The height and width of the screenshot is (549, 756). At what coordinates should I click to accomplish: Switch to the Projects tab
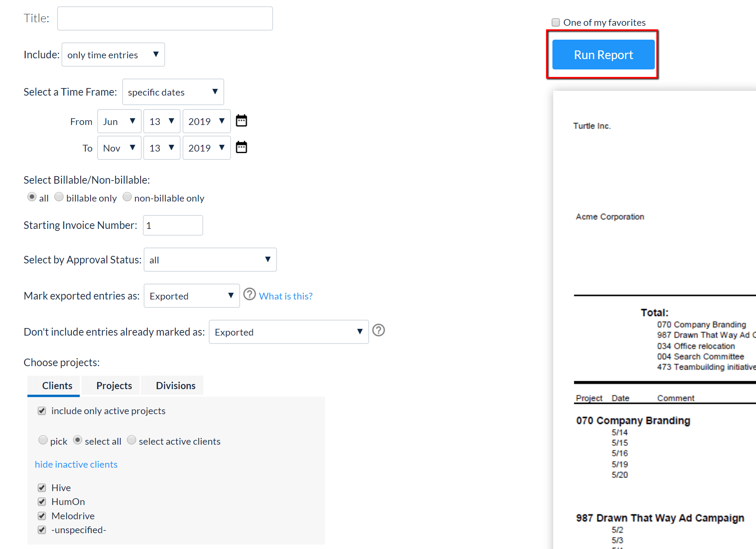(114, 385)
